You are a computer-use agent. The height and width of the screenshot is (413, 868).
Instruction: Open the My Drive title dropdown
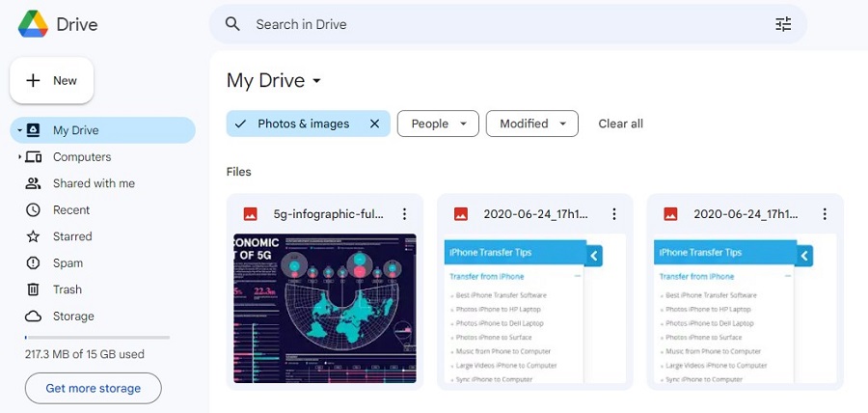(316, 81)
